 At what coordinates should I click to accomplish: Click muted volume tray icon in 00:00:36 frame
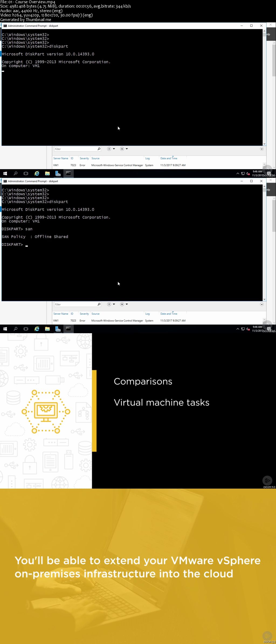(248, 174)
